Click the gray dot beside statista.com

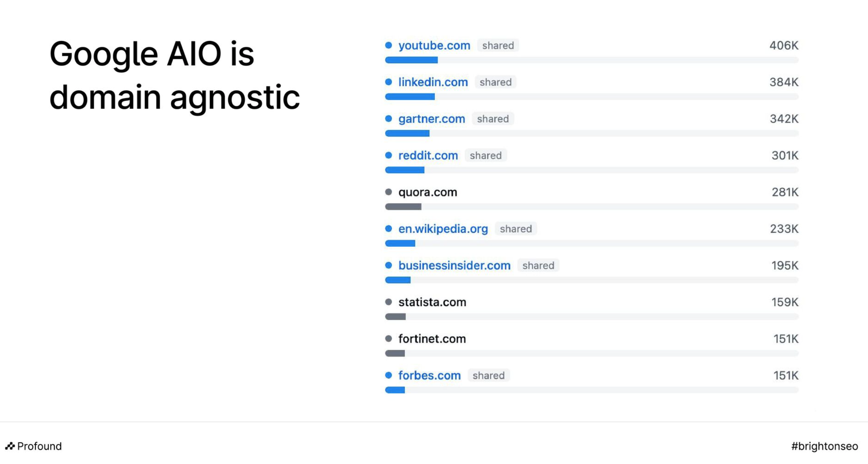tap(388, 302)
